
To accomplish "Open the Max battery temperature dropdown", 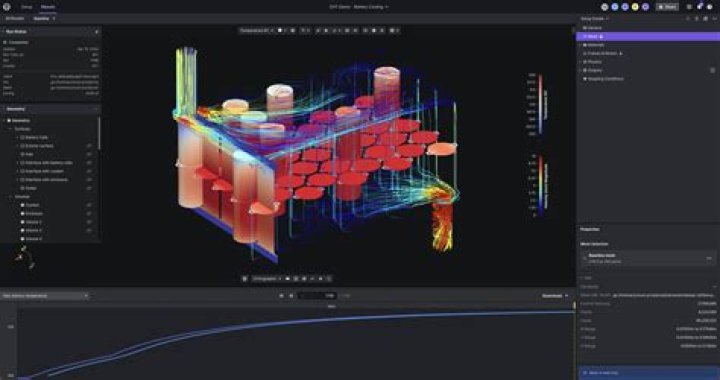I will point(45,296).
